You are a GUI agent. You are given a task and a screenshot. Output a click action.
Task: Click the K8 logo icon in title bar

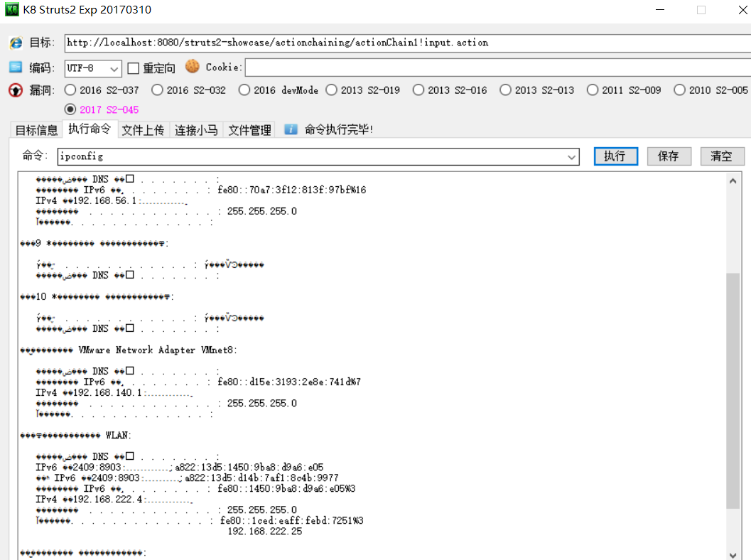(11, 10)
